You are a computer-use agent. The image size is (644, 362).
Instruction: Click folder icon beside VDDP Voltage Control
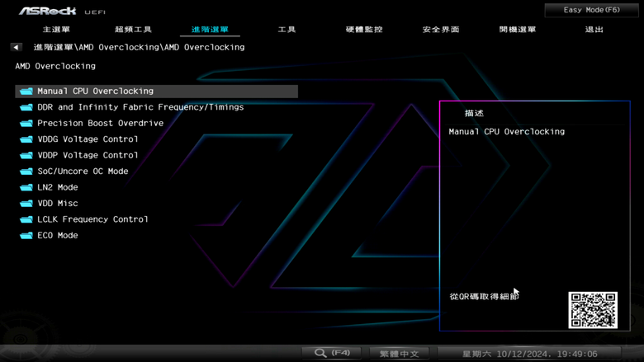point(26,155)
